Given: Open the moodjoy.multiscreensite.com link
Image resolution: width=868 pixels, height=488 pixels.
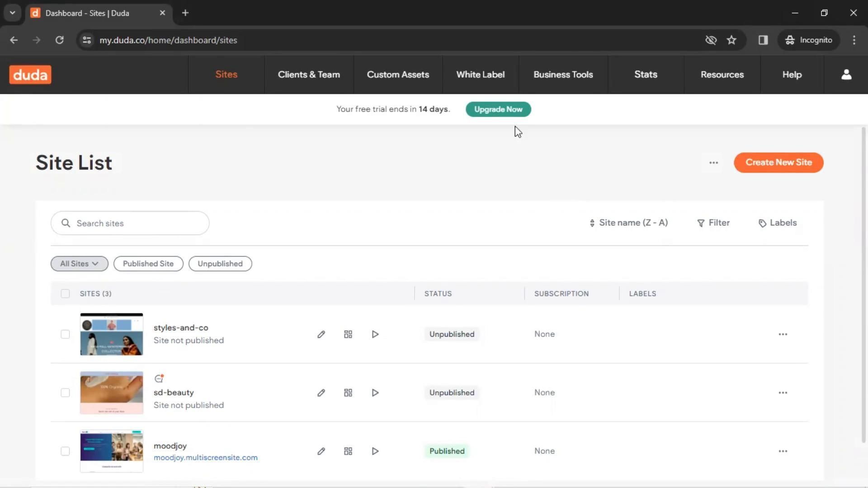Looking at the screenshot, I should (x=205, y=457).
